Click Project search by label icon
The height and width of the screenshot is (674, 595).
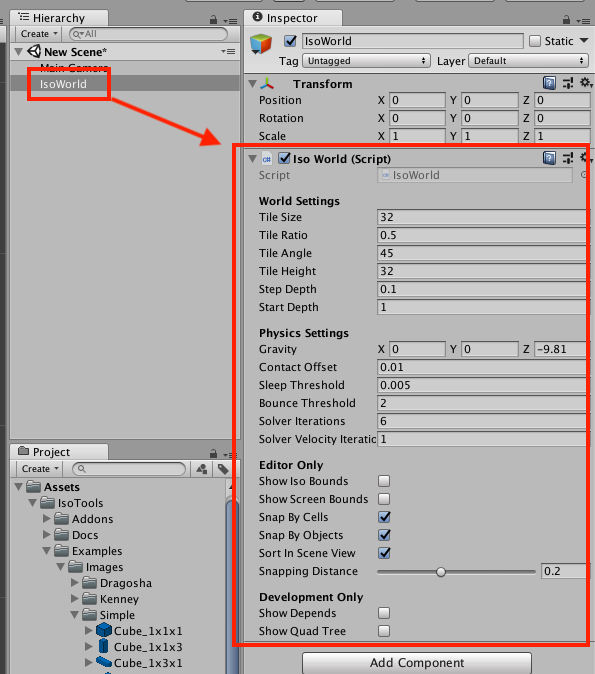223,469
